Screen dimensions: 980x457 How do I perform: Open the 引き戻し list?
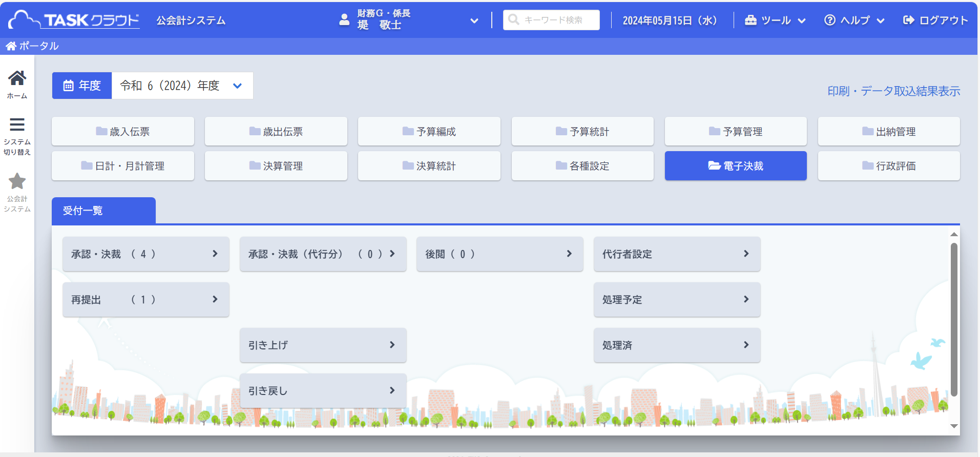323,390
